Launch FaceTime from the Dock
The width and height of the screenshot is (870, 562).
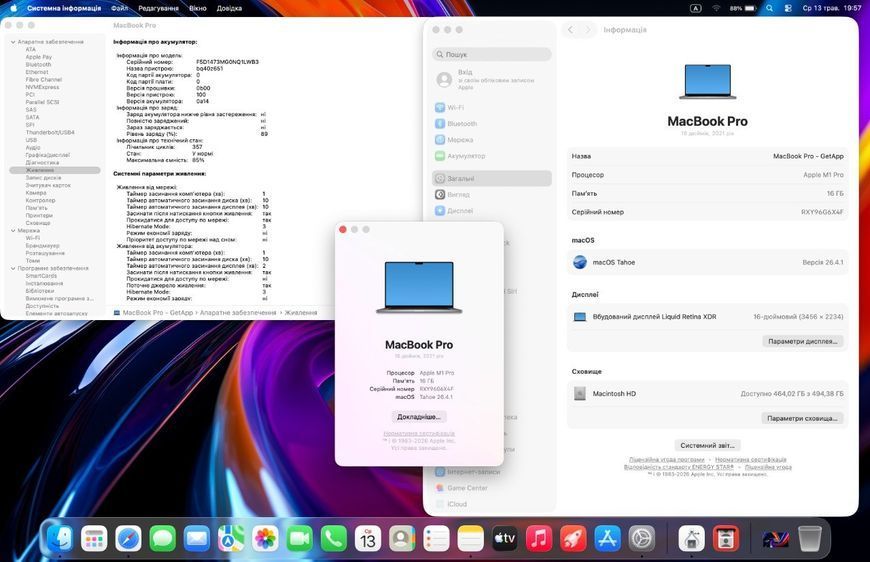pyautogui.click(x=300, y=538)
